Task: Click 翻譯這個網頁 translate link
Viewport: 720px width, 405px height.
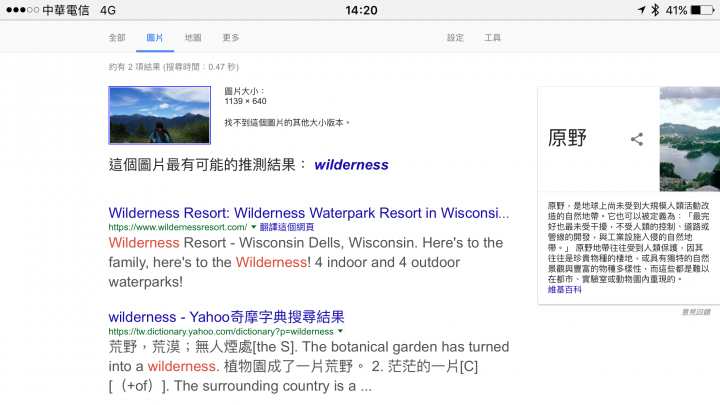Action: [287, 227]
